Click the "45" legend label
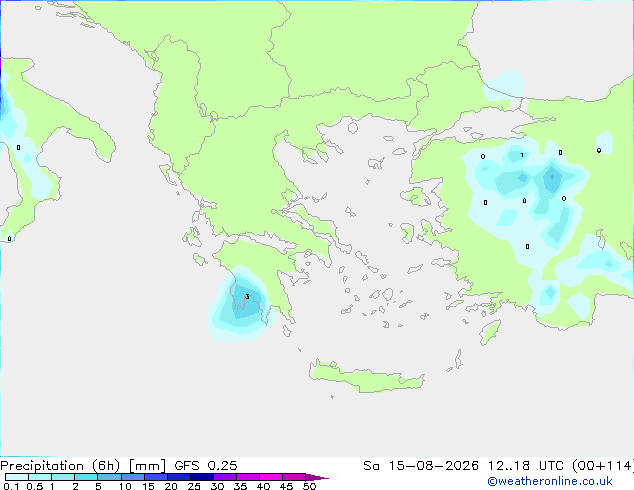The width and height of the screenshot is (634, 490). [x=286, y=486]
